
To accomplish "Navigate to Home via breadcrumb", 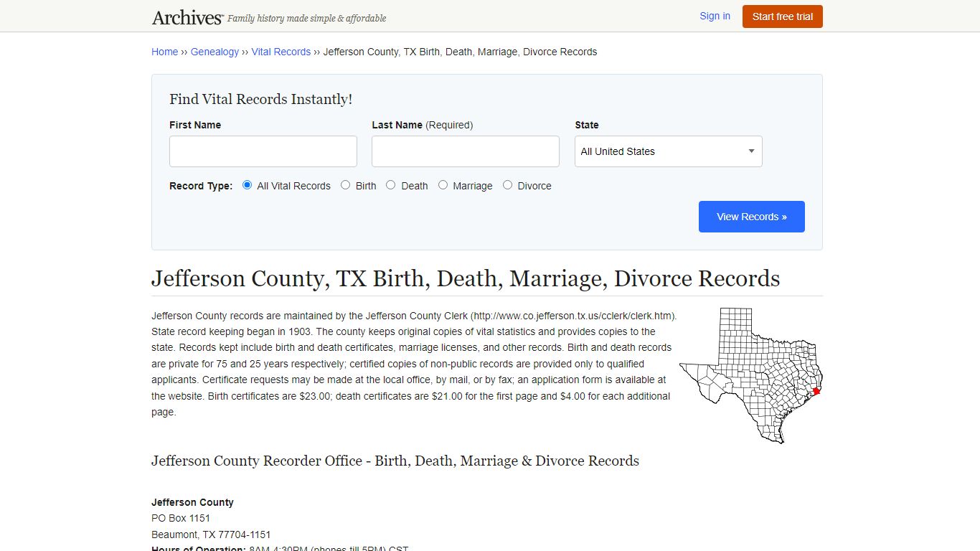I will pos(164,52).
